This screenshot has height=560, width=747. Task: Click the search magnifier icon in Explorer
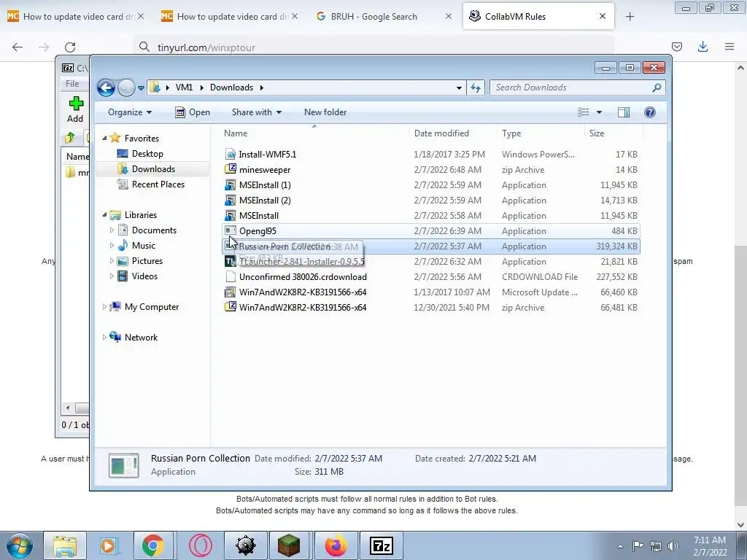pyautogui.click(x=657, y=87)
